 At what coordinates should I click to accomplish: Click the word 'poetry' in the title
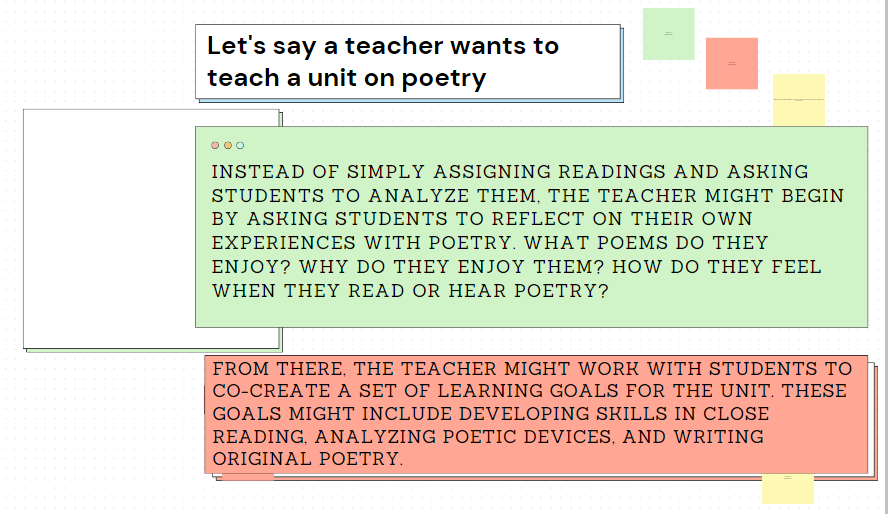444,78
